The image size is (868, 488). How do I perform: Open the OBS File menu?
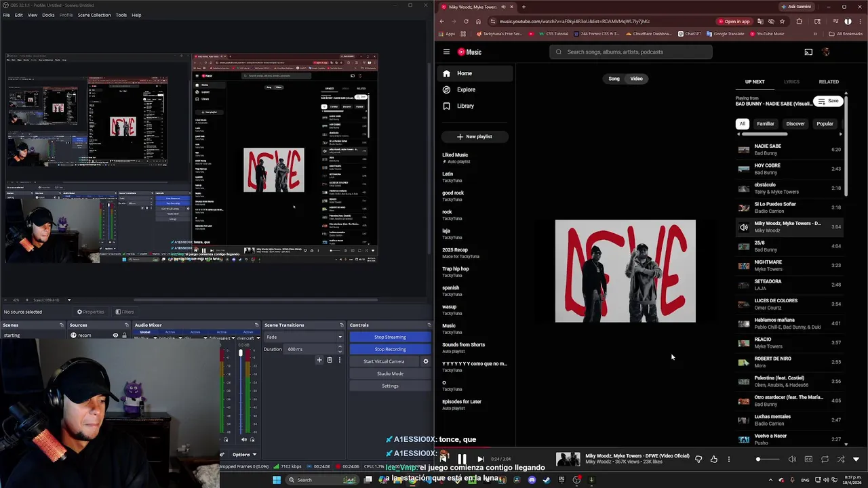(x=6, y=15)
